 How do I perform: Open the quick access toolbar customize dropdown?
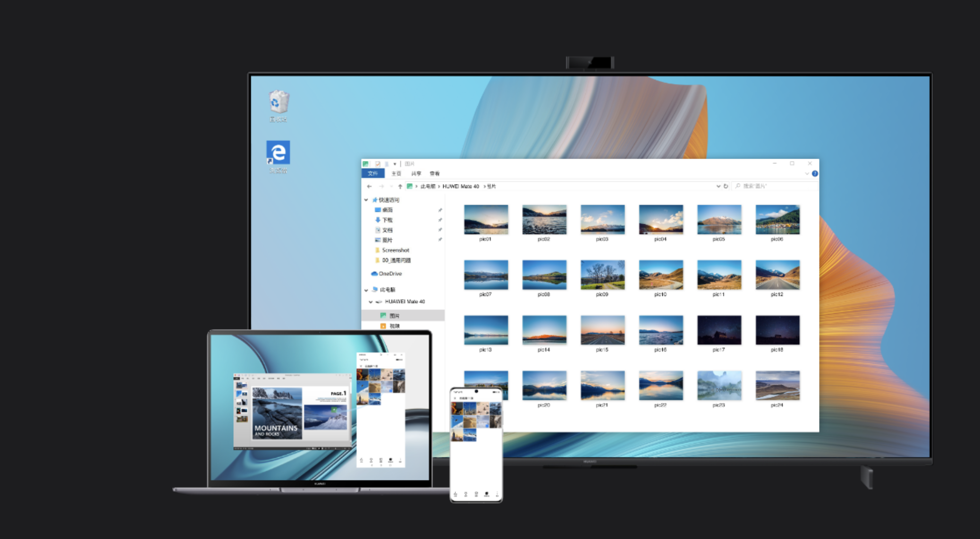click(x=395, y=164)
